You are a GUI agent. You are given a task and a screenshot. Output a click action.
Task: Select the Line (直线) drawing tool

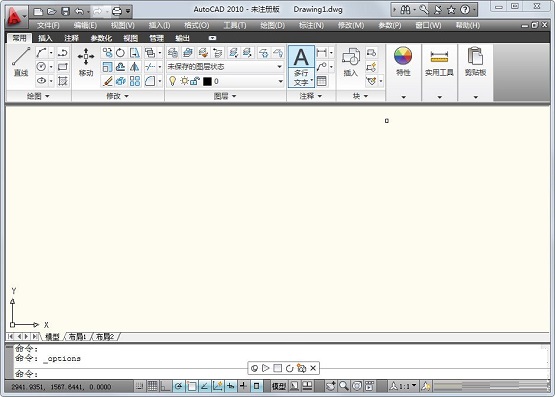pyautogui.click(x=21, y=62)
